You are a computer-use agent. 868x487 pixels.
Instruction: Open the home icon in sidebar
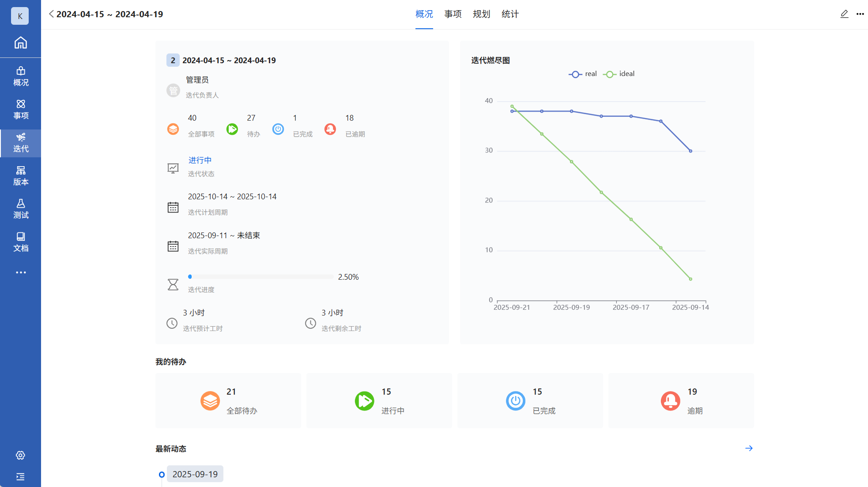(20, 43)
